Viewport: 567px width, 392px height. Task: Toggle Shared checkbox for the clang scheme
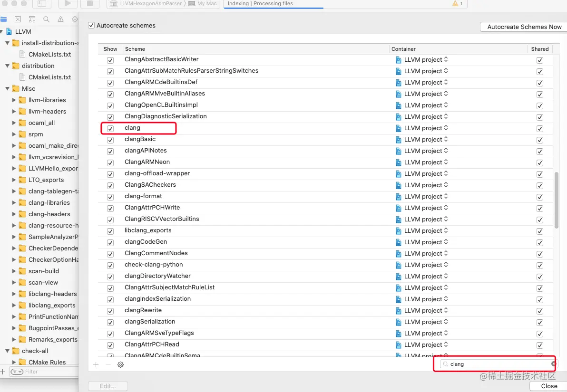[x=540, y=129]
